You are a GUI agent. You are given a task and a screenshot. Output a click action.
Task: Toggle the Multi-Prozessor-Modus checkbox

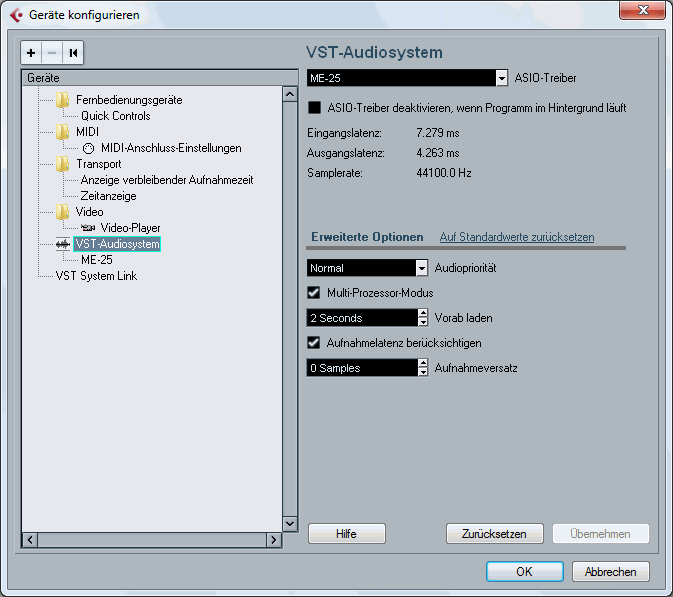pos(314,293)
